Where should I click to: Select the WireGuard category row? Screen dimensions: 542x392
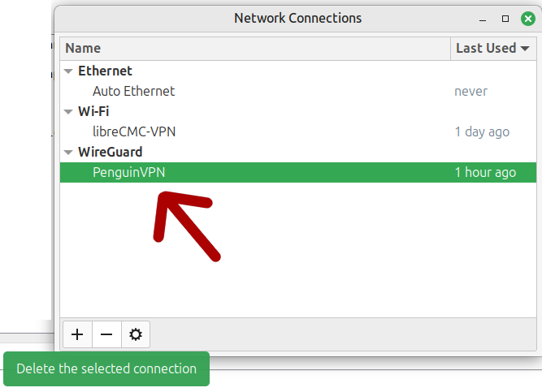coord(298,152)
